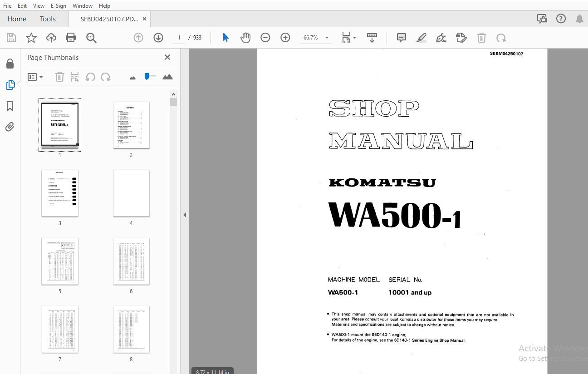The width and height of the screenshot is (588, 374).
Task: Open the Help question mark icon
Action: coord(561,19)
